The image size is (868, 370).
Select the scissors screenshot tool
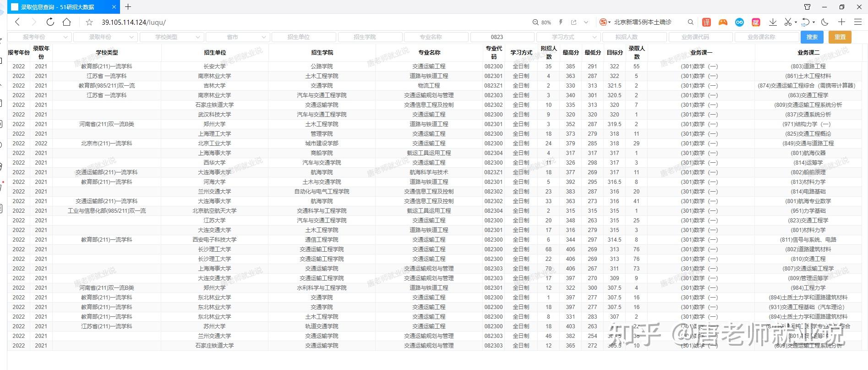point(788,22)
